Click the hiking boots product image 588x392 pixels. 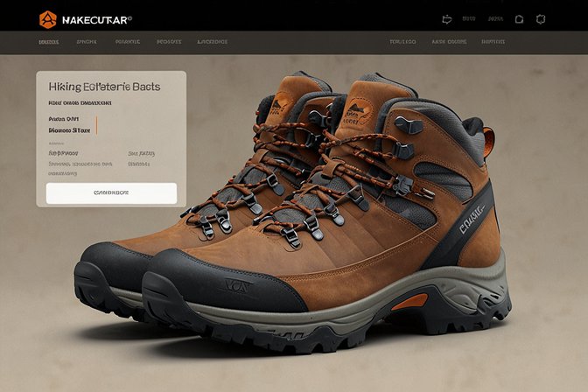coord(332,219)
